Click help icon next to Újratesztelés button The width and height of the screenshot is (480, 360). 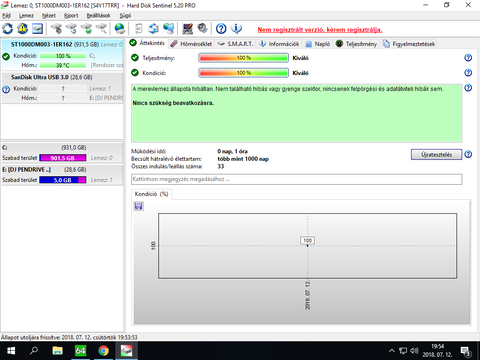pyautogui.click(x=468, y=154)
